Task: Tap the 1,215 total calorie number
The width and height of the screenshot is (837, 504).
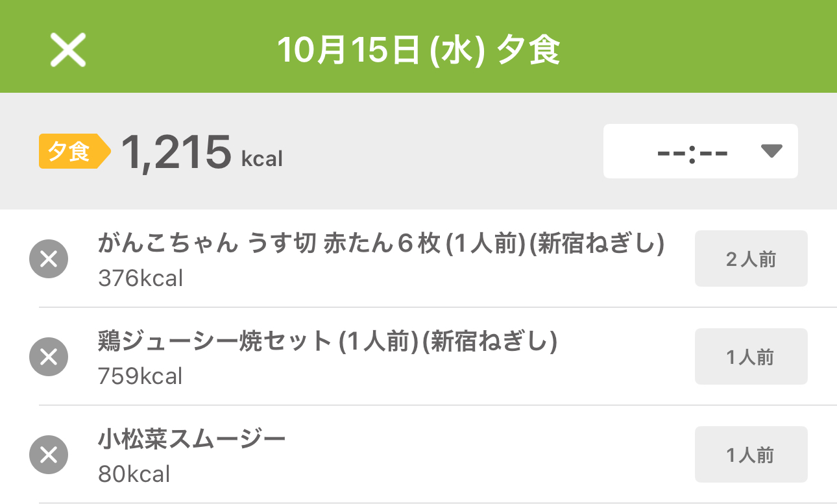Action: (176, 152)
